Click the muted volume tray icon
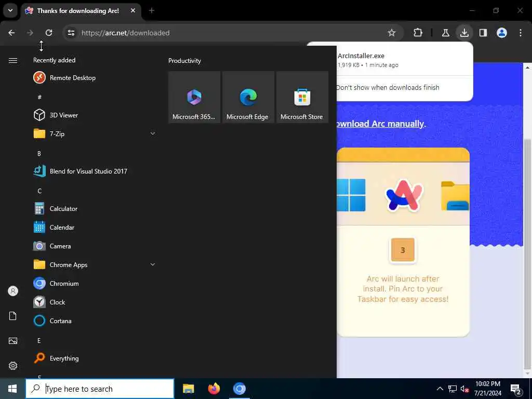 [x=464, y=389]
